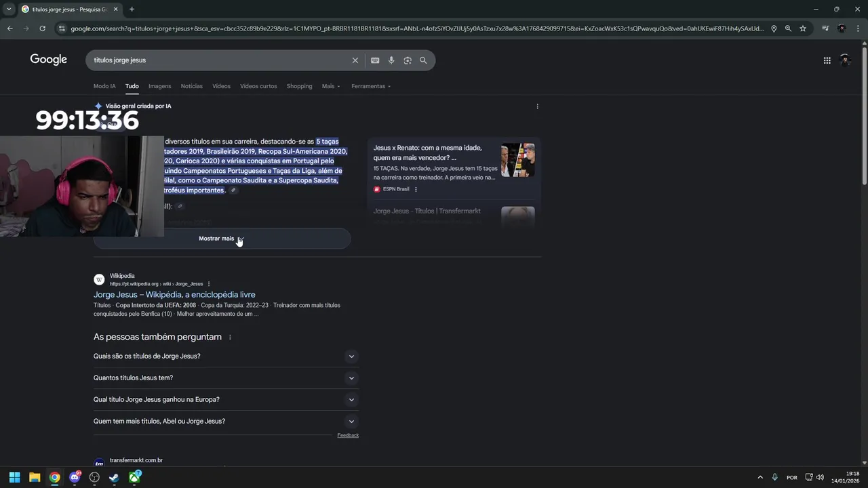This screenshot has height=488, width=868.
Task: Open the Chrome profile avatar in toolbar
Action: click(x=842, y=28)
